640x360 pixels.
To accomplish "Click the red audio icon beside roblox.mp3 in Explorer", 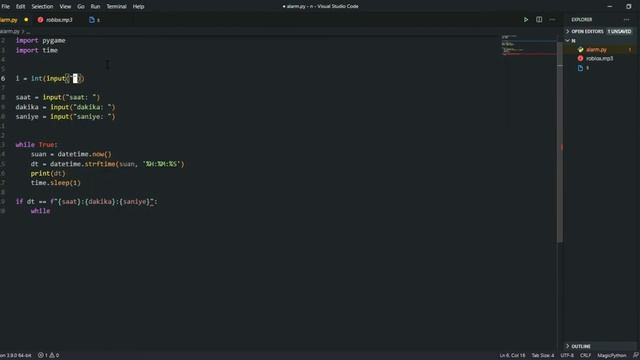I will pyautogui.click(x=580, y=58).
